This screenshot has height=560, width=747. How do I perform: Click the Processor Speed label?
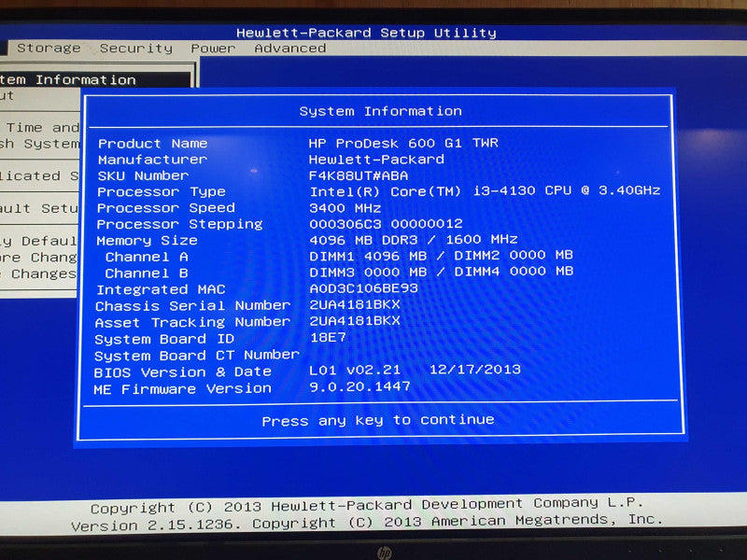166,208
